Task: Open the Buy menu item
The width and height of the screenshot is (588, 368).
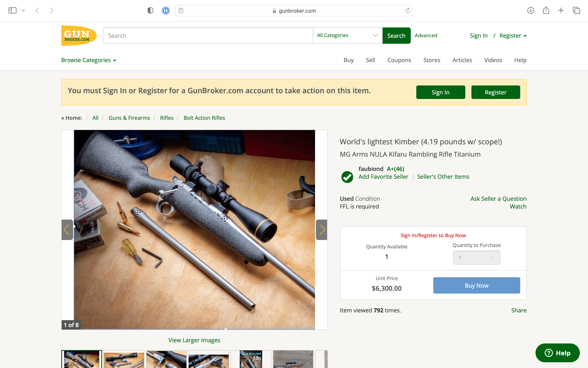Action: coord(349,60)
